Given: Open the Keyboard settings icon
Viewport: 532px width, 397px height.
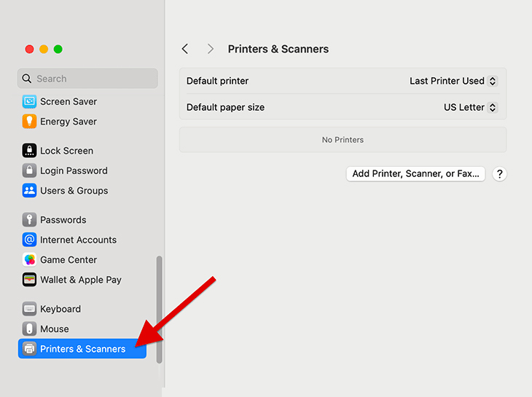Looking at the screenshot, I should (x=29, y=309).
